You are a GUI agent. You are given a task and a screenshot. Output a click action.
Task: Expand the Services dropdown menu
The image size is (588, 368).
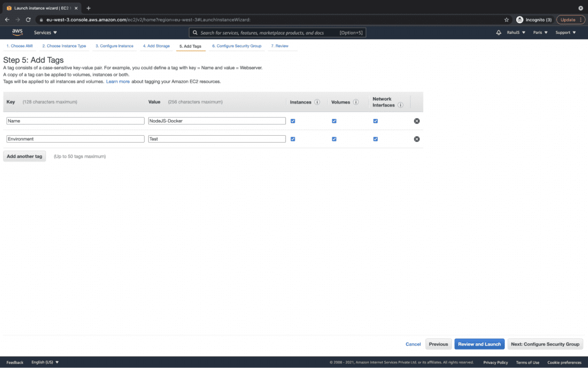[45, 33]
